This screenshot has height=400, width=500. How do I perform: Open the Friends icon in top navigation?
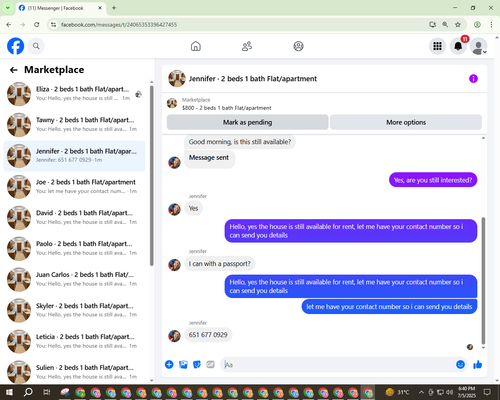point(247,46)
